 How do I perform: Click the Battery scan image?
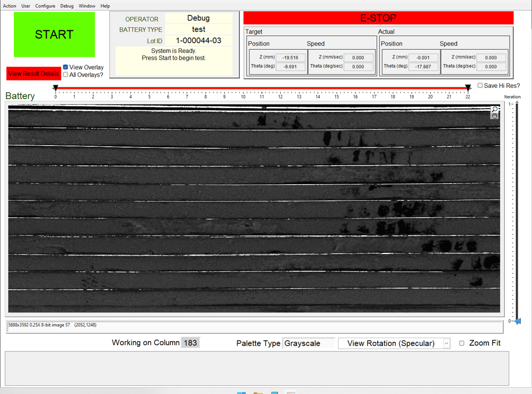[254, 209]
